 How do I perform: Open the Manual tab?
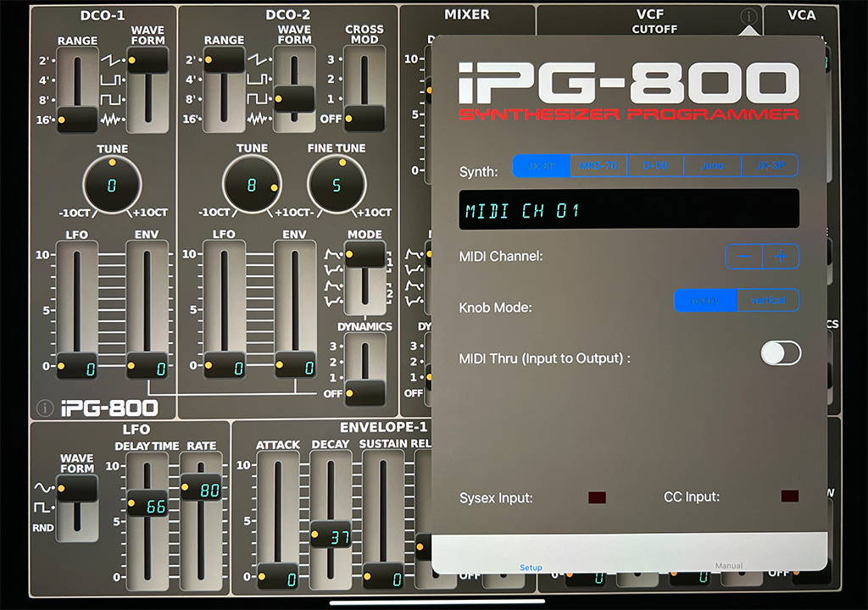click(x=728, y=565)
